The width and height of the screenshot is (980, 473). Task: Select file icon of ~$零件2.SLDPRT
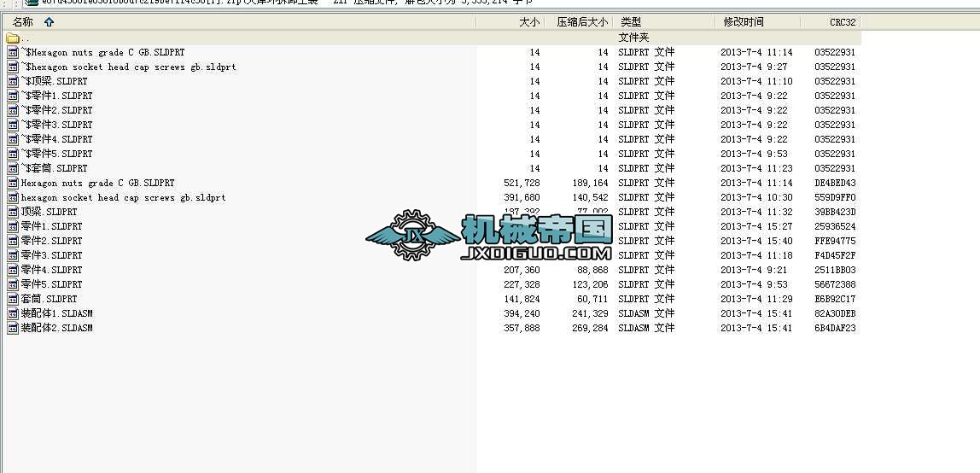(13, 110)
